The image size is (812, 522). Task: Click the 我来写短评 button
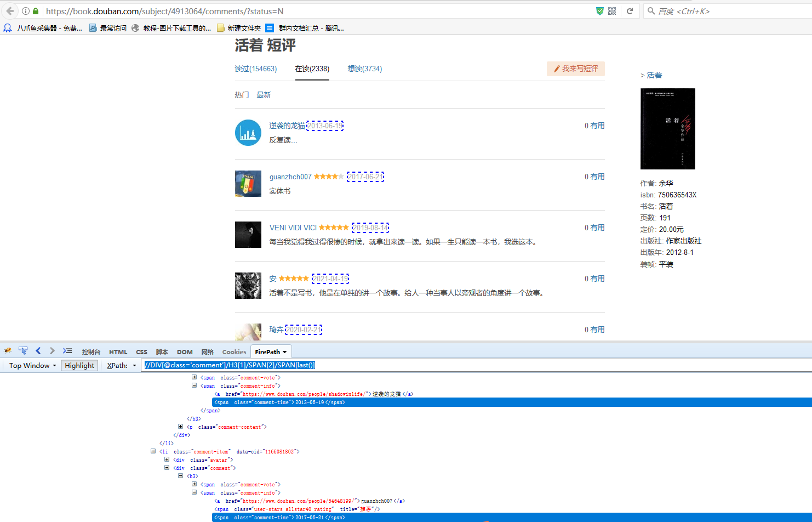click(x=576, y=69)
